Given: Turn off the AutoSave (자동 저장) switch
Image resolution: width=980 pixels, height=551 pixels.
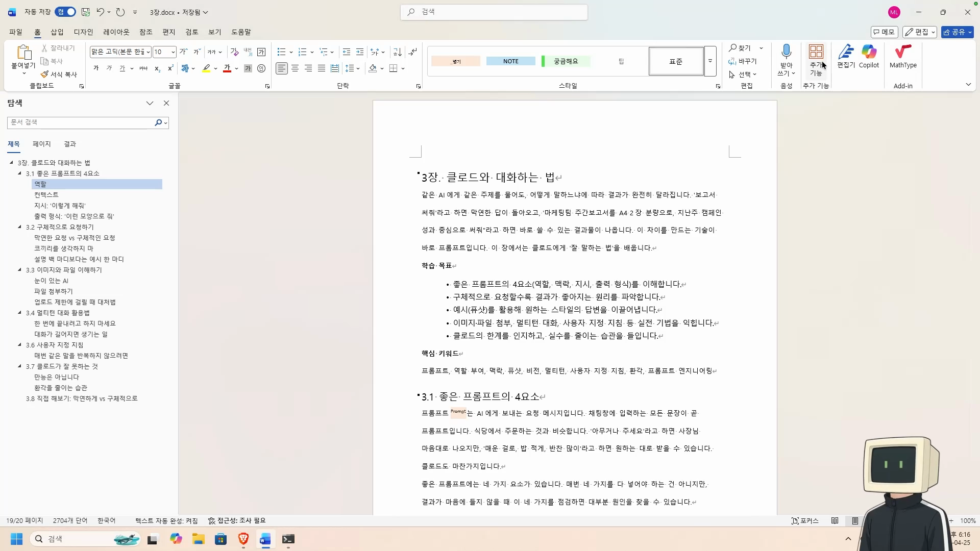Looking at the screenshot, I should coord(66,12).
